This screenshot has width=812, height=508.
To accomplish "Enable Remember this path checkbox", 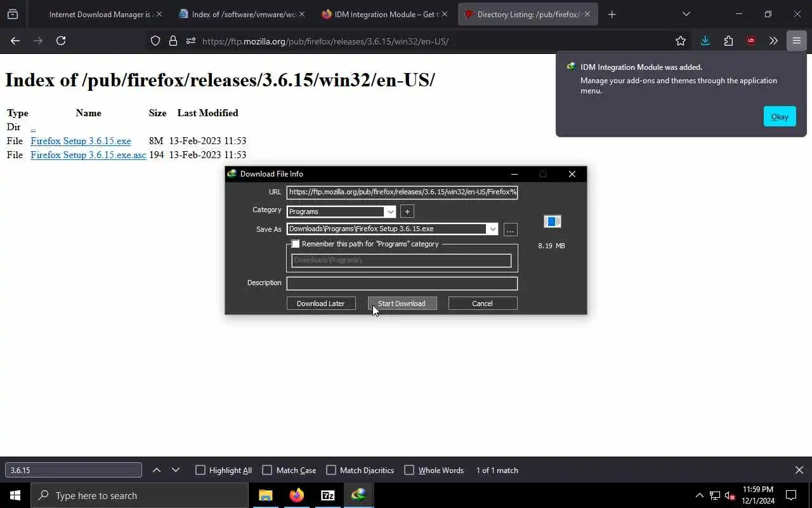I will click(296, 244).
